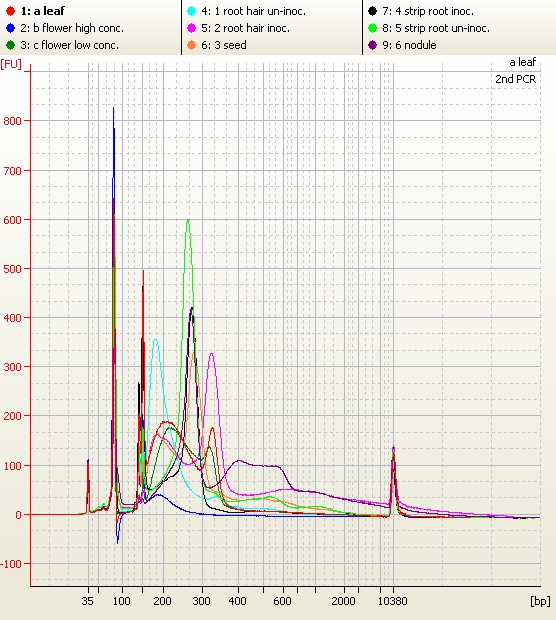Click the orange dot for 3 seed
This screenshot has width=556, height=620.
pyautogui.click(x=191, y=45)
